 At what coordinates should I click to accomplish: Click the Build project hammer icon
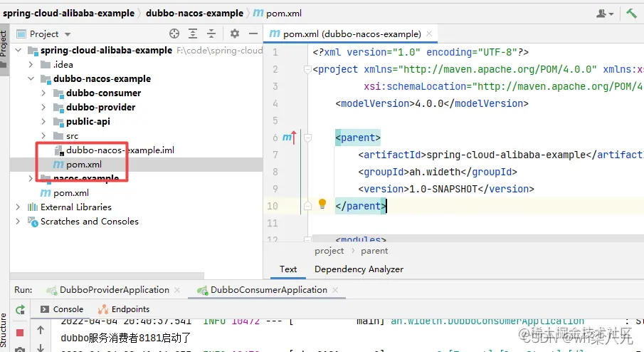tap(631, 13)
